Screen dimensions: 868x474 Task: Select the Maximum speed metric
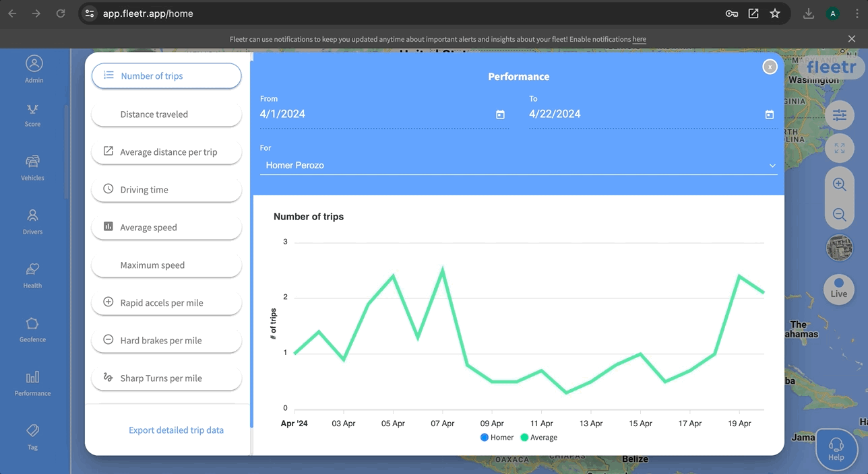(166, 265)
